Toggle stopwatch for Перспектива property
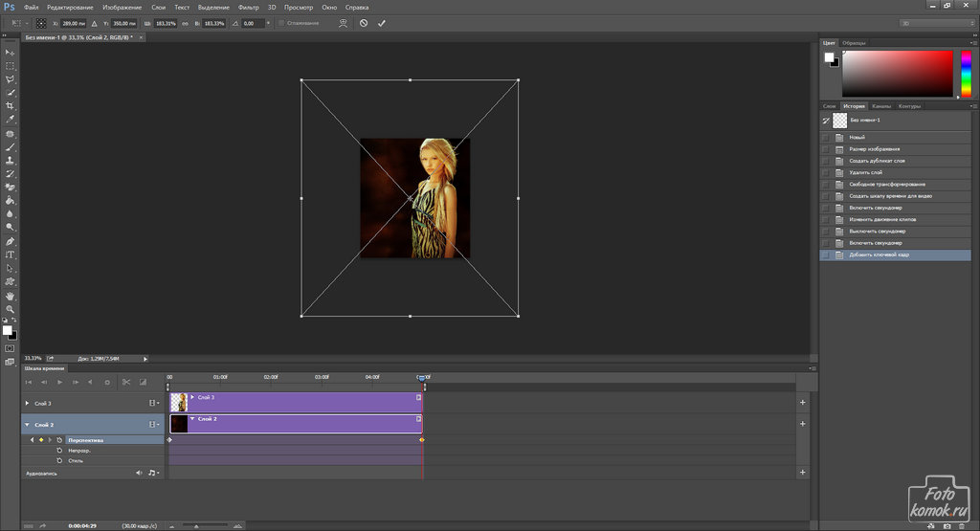 coord(59,440)
